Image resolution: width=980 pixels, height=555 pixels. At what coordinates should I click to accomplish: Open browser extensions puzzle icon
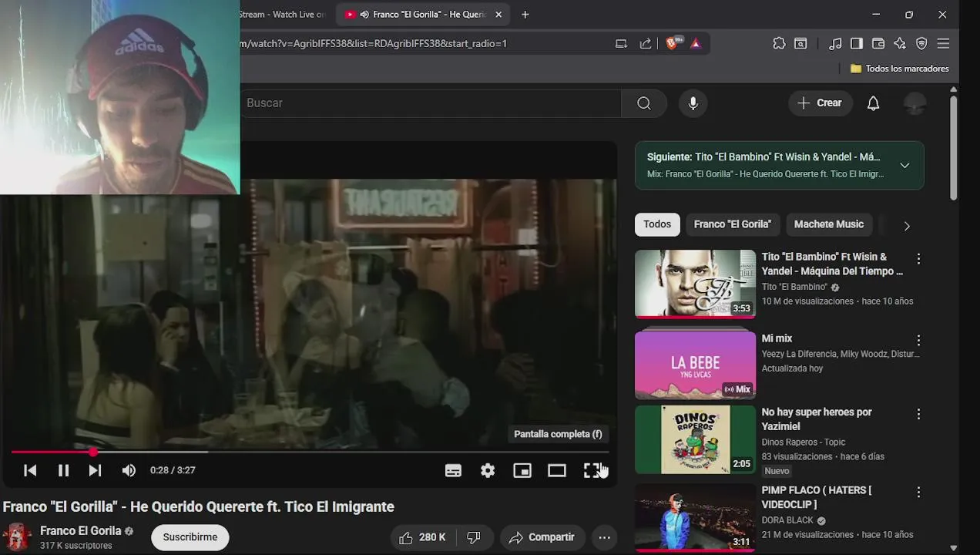tap(779, 44)
